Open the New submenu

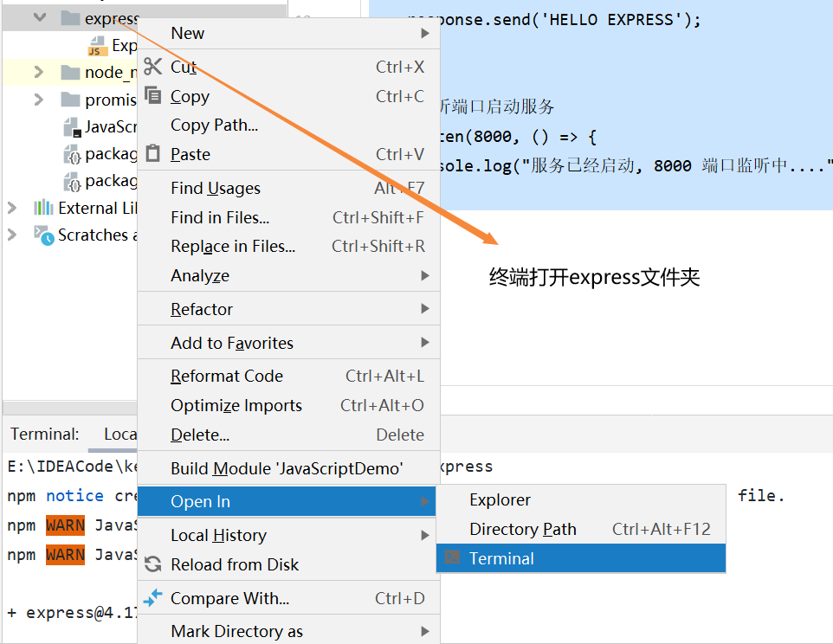pos(288,33)
